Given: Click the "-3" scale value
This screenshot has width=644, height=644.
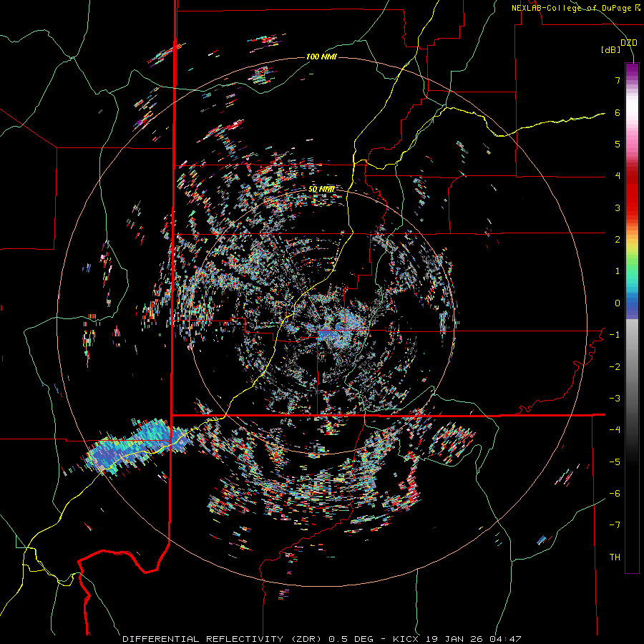Looking at the screenshot, I should [615, 399].
